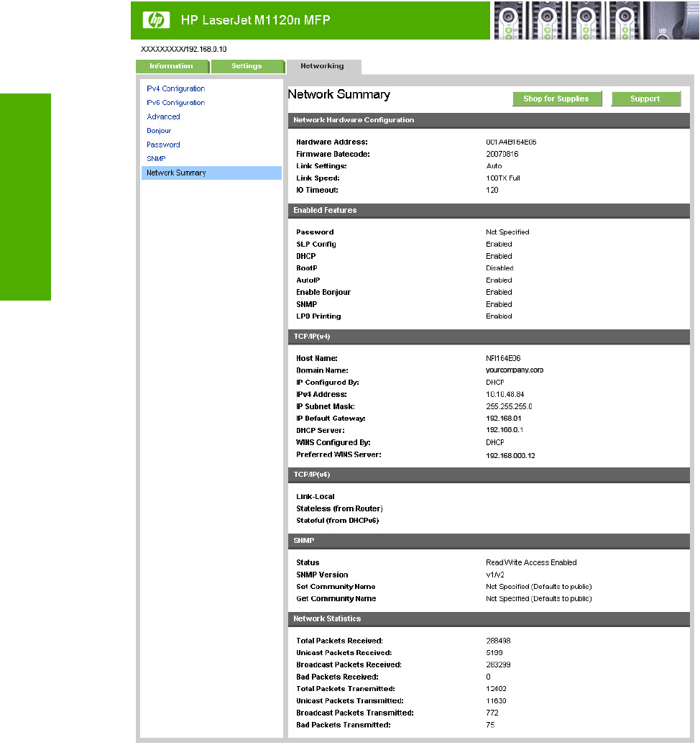Open the Bonjour settings link
This screenshot has height=745, width=700.
coord(159,131)
